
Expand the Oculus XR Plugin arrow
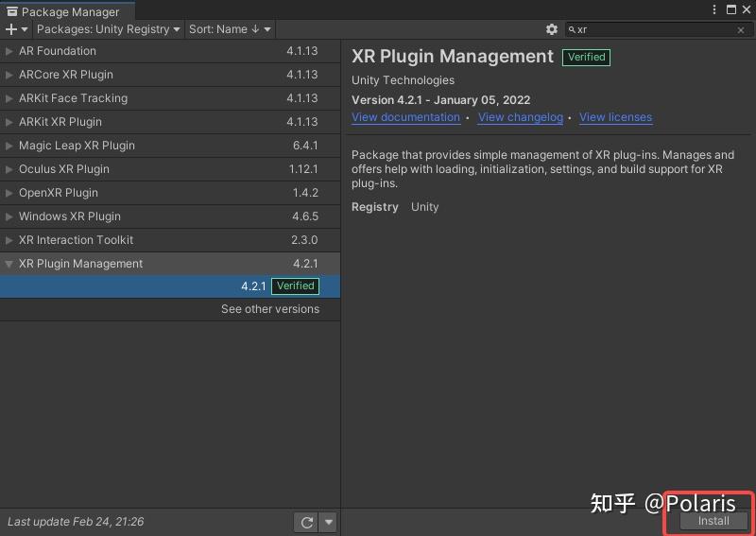pyautogui.click(x=9, y=169)
